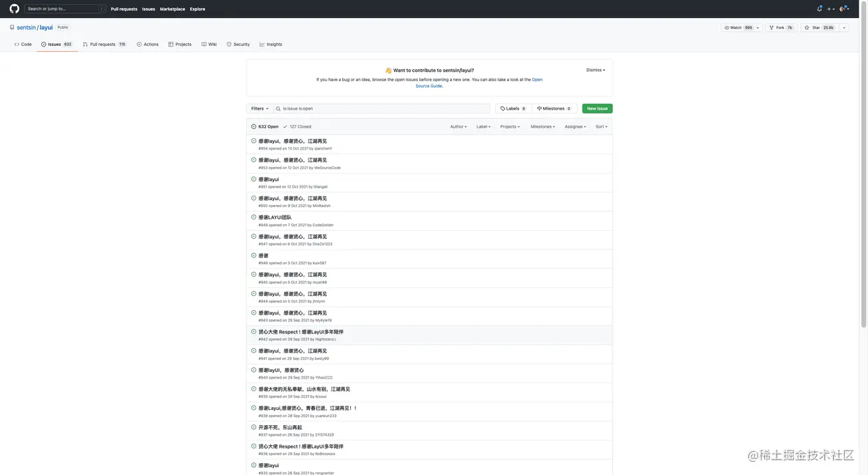Go to the GitHub homepage via the Octocat logo
Screen dimensions: 868x475
(15, 9)
